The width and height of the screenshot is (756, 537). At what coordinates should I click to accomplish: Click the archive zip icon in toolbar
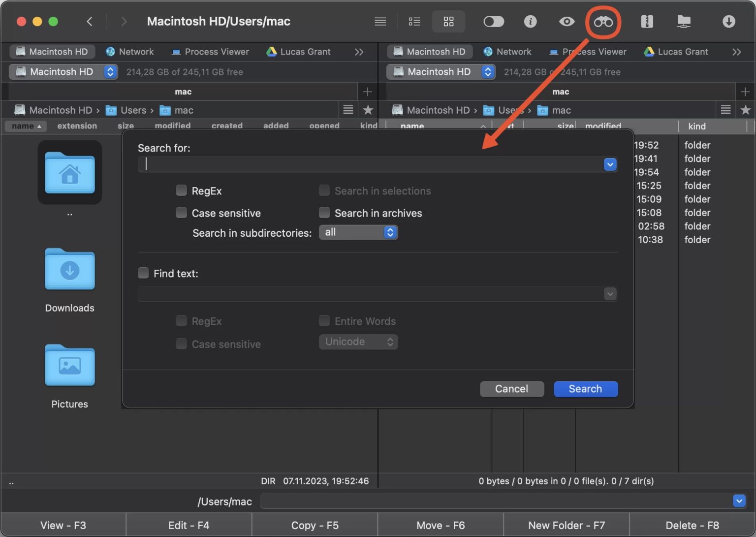(x=647, y=21)
